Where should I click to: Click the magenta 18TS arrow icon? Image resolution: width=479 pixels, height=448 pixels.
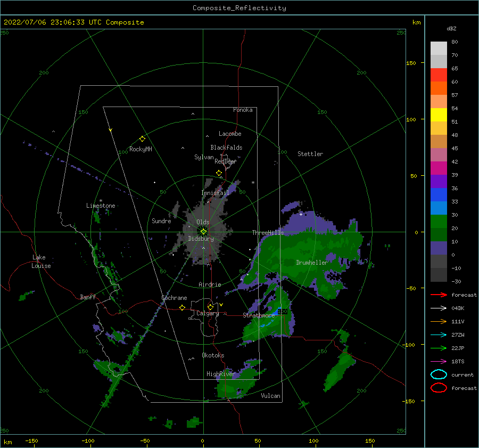click(x=439, y=362)
